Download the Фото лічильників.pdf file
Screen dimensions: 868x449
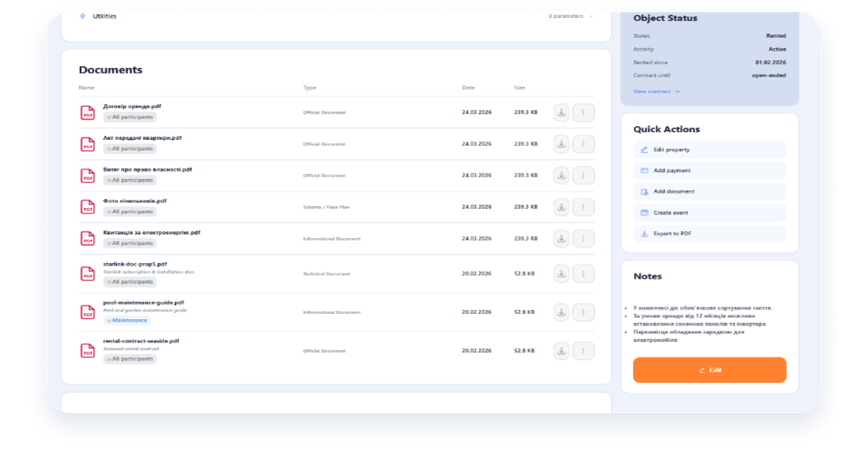pyautogui.click(x=561, y=207)
